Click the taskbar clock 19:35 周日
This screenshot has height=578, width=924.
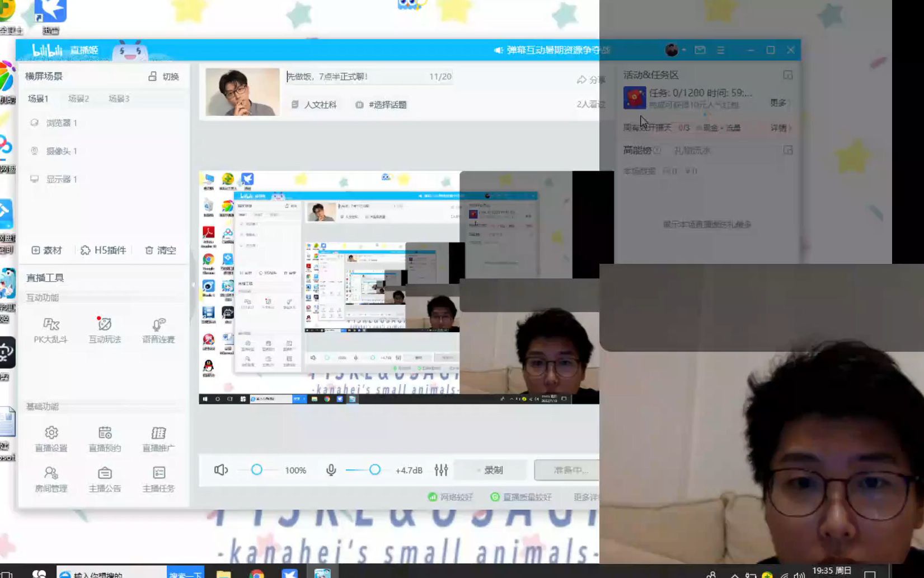(832, 571)
